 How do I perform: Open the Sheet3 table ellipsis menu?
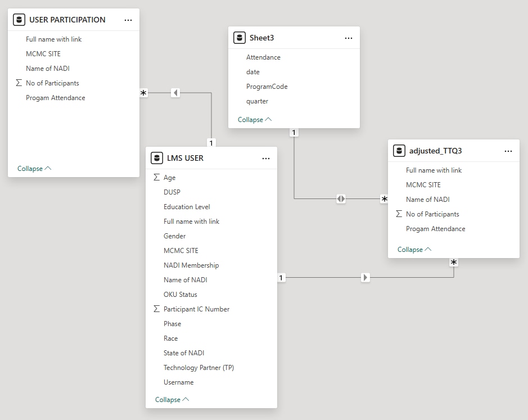click(349, 38)
